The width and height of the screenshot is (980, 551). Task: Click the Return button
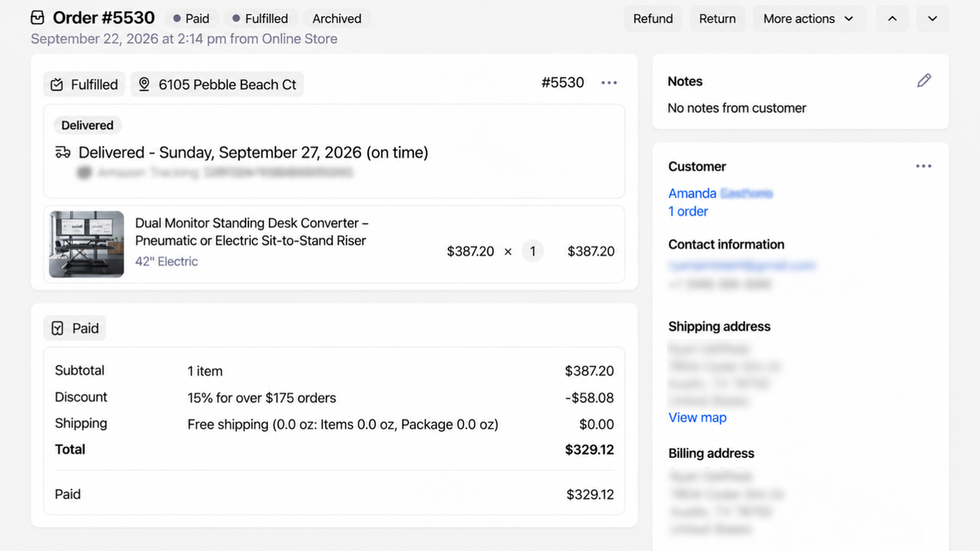click(x=717, y=19)
